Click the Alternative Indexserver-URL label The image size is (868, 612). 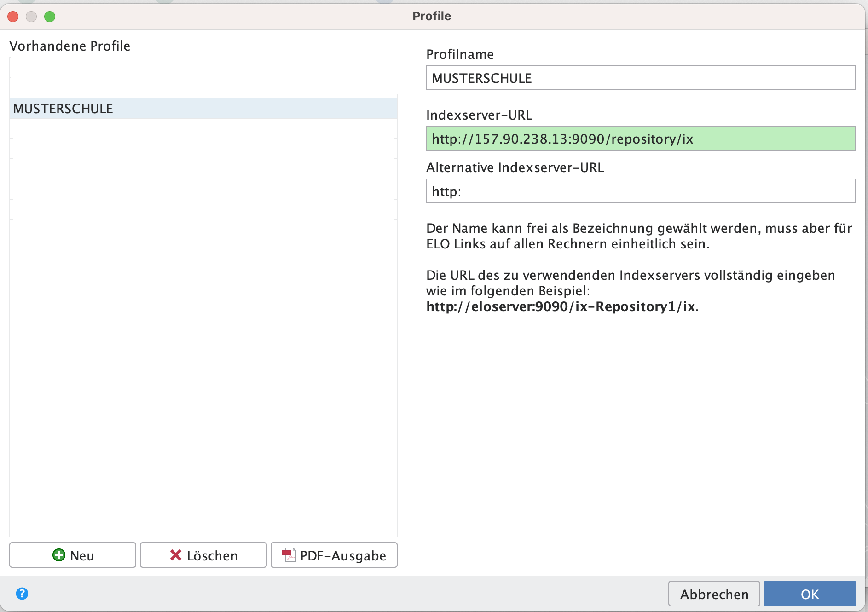click(x=515, y=167)
